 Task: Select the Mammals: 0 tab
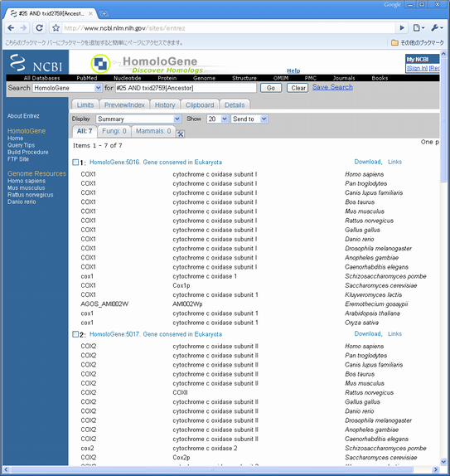153,131
